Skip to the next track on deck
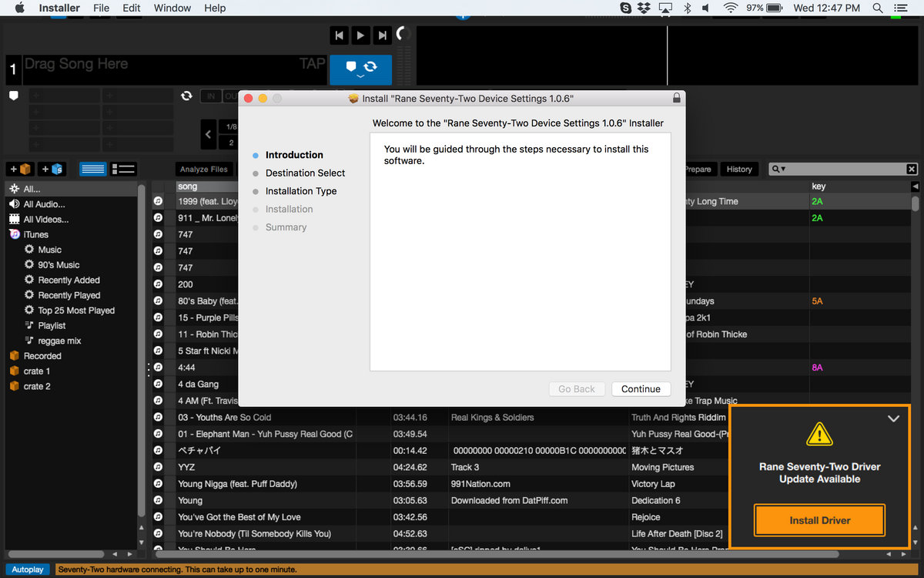 point(382,35)
